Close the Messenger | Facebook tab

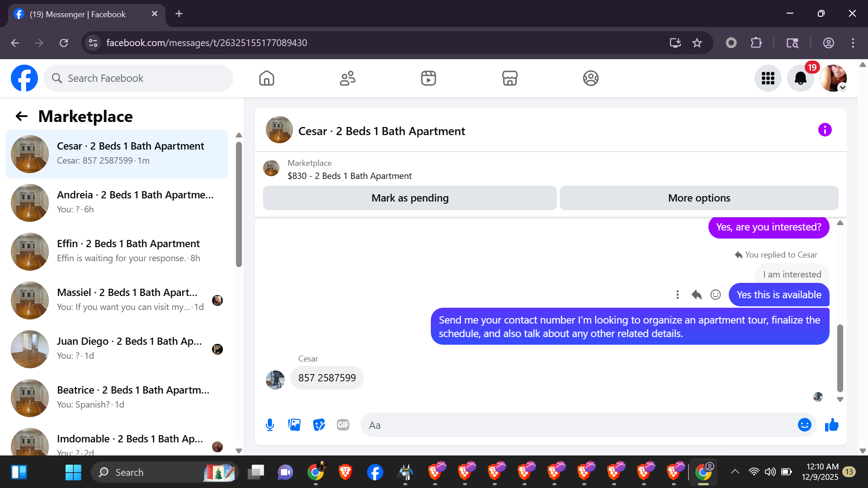[x=155, y=14]
